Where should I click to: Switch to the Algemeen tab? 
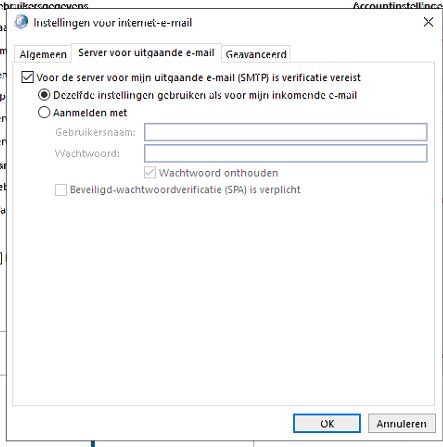pos(43,54)
